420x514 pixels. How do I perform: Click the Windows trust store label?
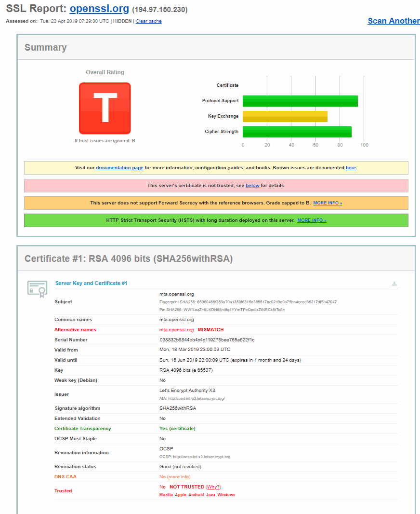pos(226,495)
